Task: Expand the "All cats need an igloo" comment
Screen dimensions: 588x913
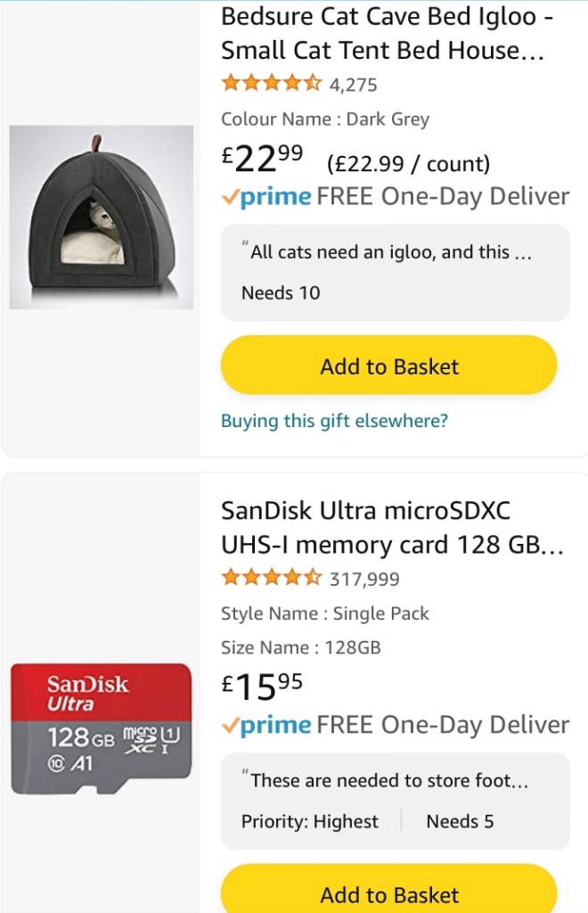Action: 390,252
